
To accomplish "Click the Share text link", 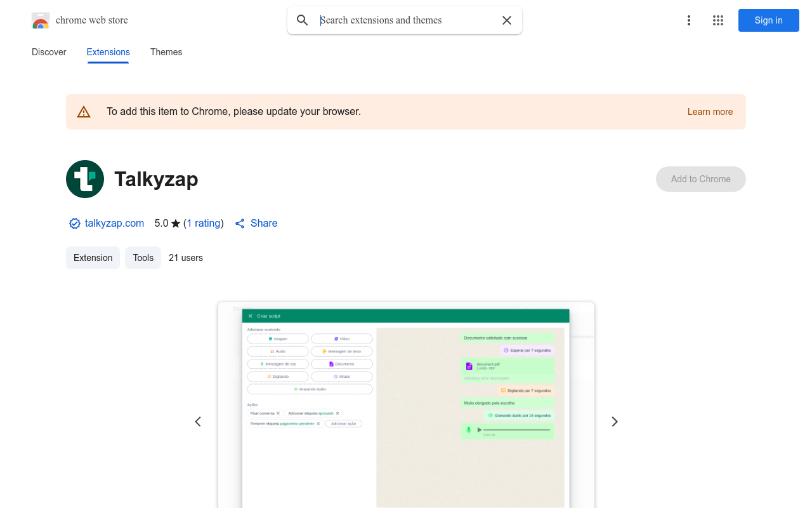I will click(x=264, y=224).
